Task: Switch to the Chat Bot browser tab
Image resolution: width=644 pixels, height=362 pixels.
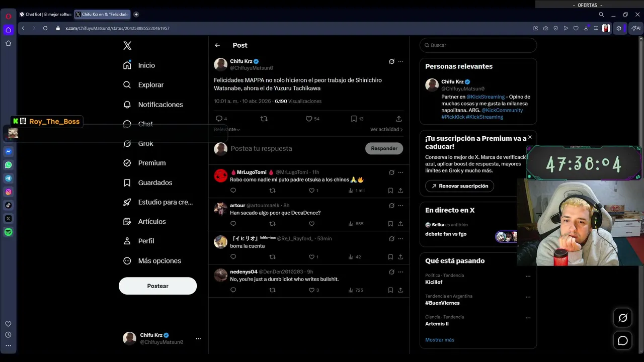Action: coord(45,15)
